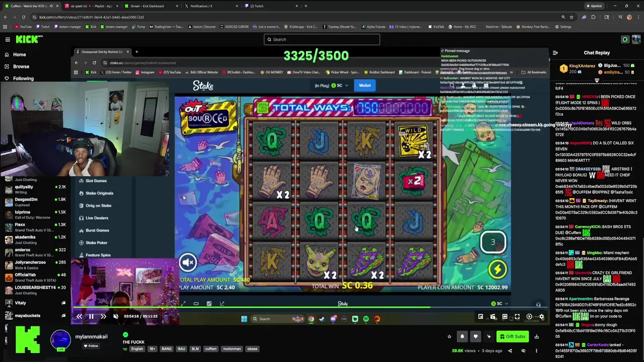Click the yellow lightning spin button
Image resolution: width=644 pixels, height=362 pixels.
(x=497, y=269)
